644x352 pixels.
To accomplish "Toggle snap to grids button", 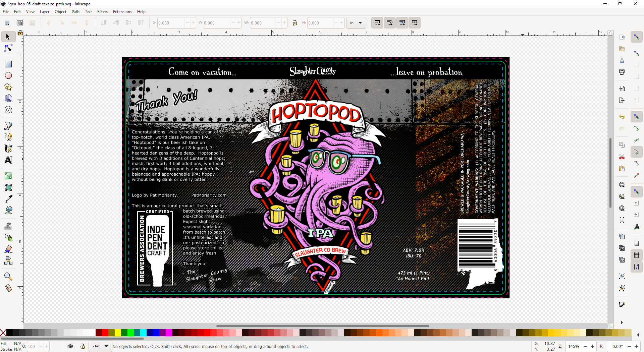I will coord(636,255).
